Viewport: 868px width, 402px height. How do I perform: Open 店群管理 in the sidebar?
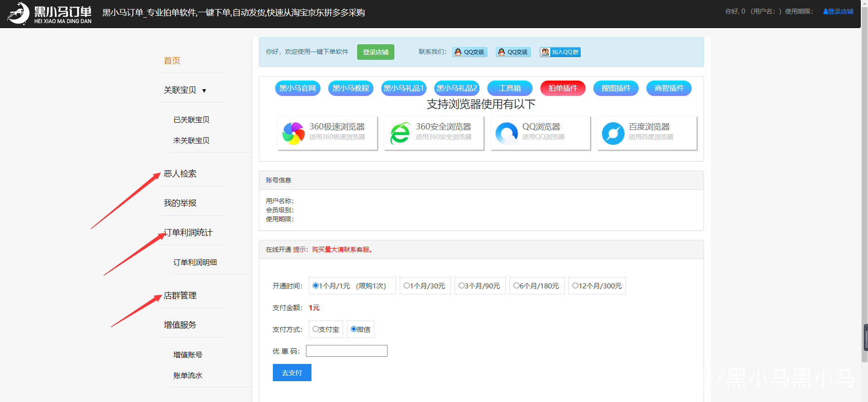pyautogui.click(x=180, y=296)
